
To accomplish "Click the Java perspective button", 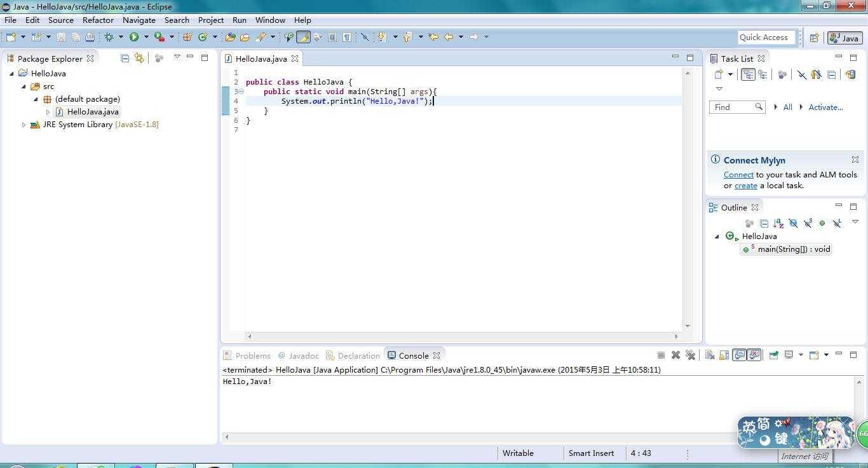I will [x=844, y=38].
